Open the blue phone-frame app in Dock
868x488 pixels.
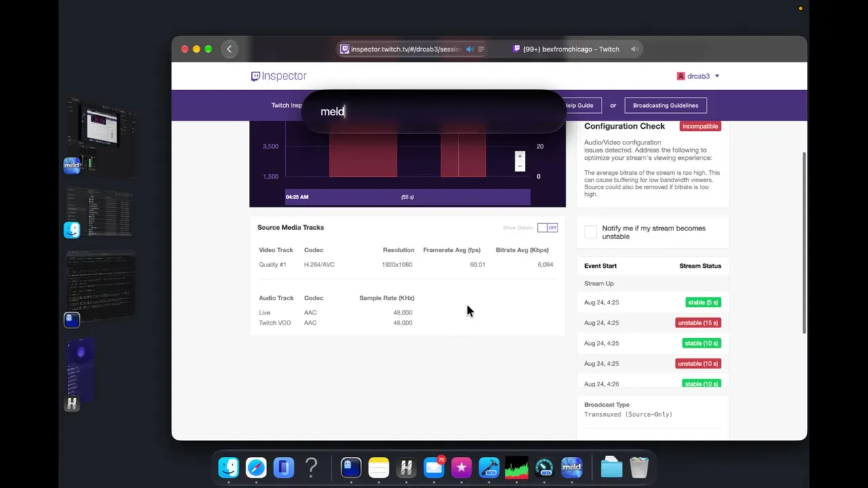click(x=284, y=468)
